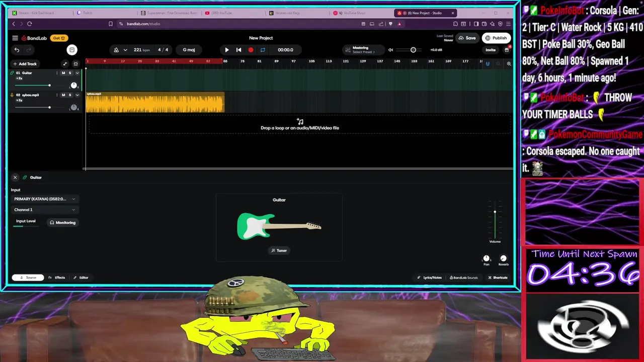Toggle the browser sidebar panel icon

pos(476,24)
